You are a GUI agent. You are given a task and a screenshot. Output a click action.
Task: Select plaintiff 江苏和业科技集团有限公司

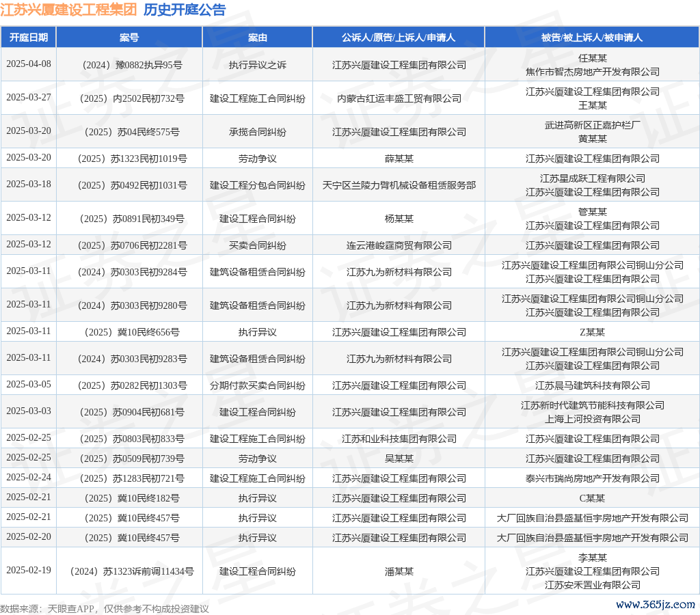coord(399,439)
